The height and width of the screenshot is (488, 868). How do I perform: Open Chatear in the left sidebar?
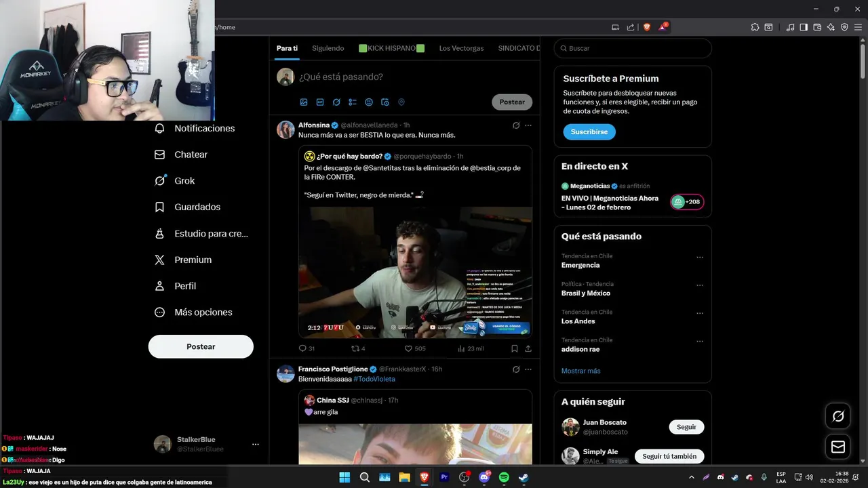pyautogui.click(x=181, y=155)
